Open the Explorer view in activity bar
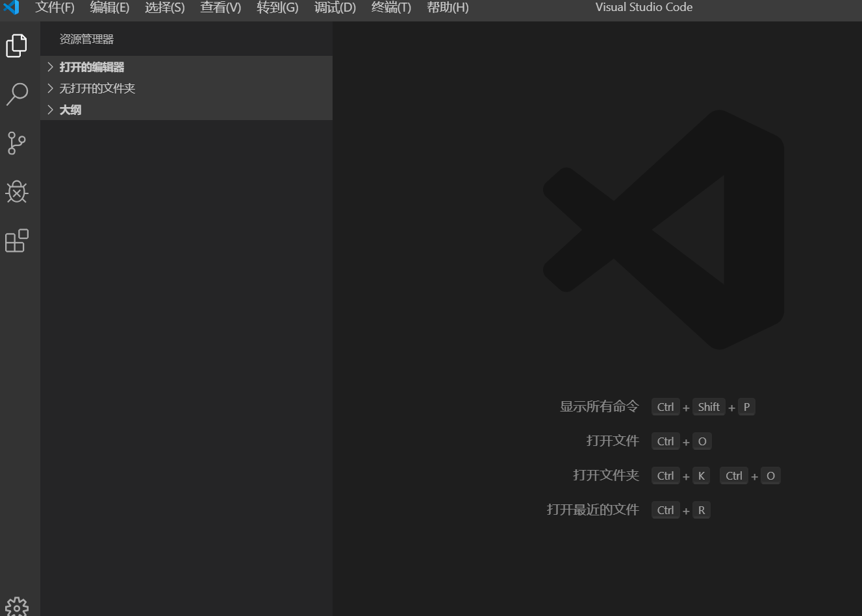Screen dimensions: 862x616 [17, 45]
